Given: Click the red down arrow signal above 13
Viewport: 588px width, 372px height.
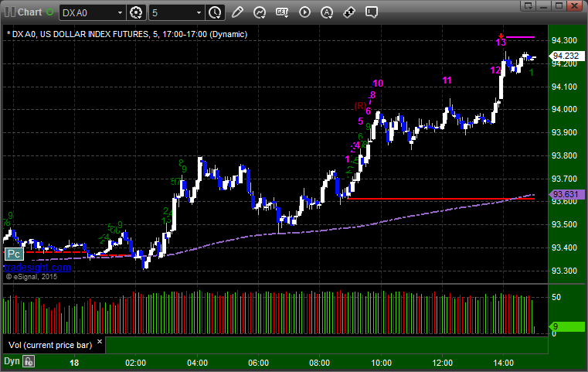Looking at the screenshot, I should (x=501, y=36).
